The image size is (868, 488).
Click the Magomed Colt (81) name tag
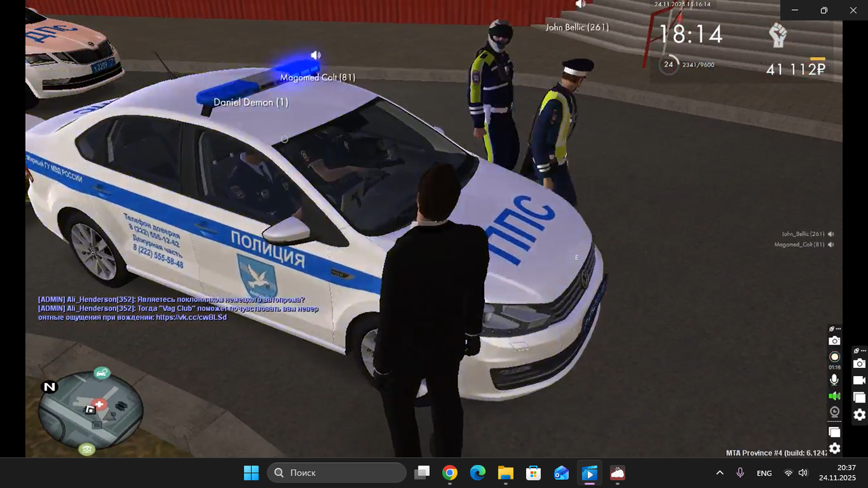pos(317,77)
